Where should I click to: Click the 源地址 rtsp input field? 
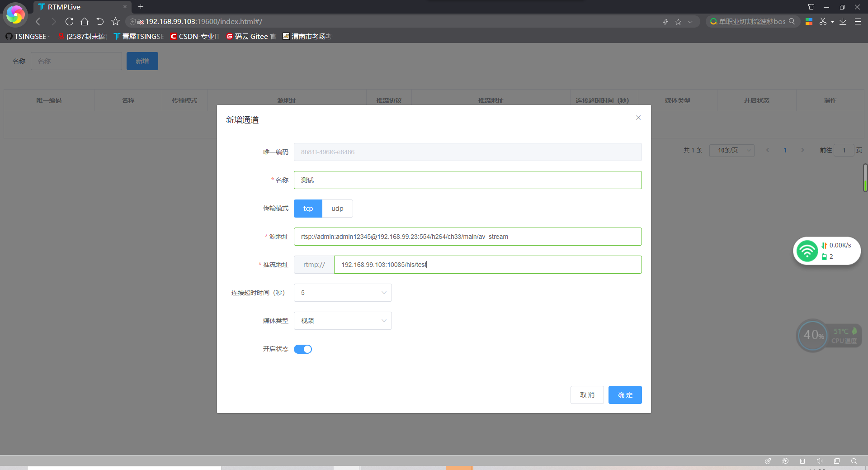click(467, 237)
